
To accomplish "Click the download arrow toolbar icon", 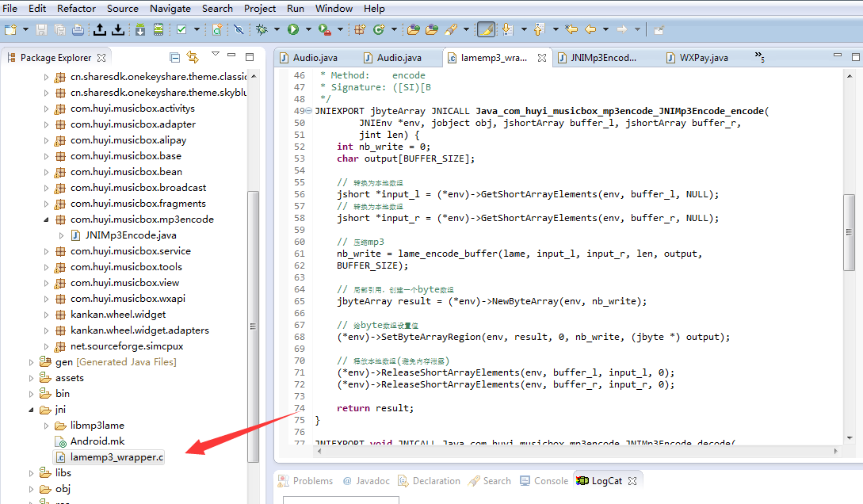I will 118,29.
